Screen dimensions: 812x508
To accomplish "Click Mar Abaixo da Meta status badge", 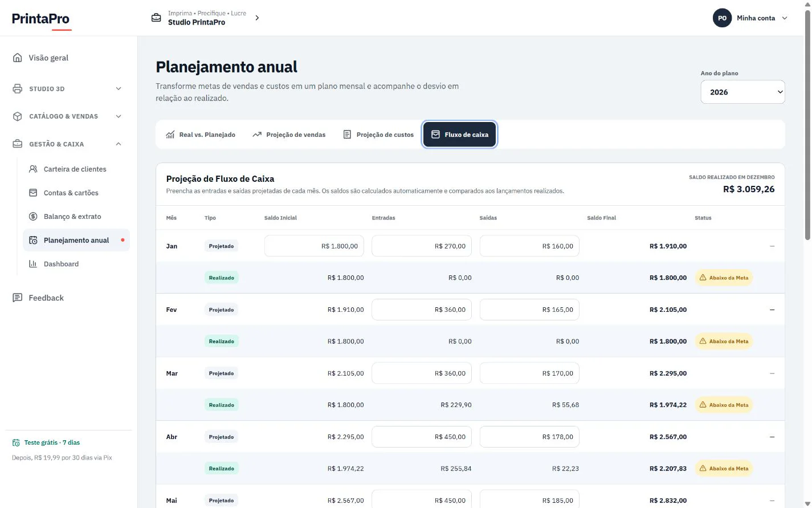I will (724, 405).
